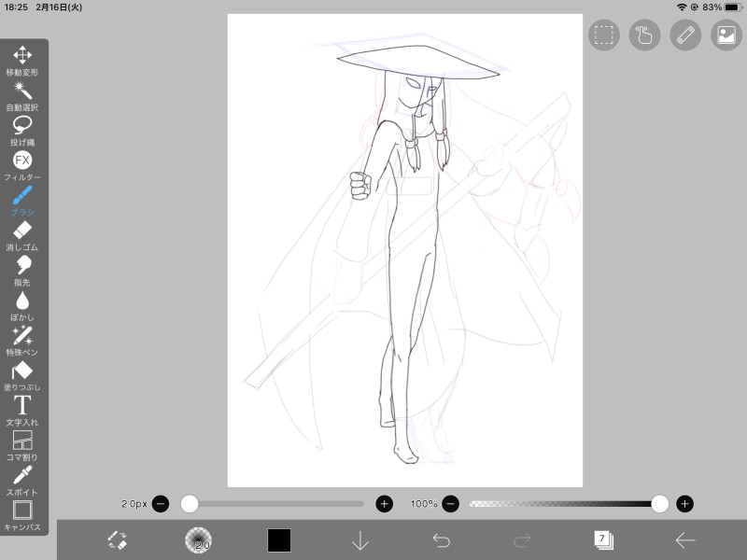This screenshot has width=747, height=560.
Task: Tap the 2月16日(火) date
Action: 59,7
